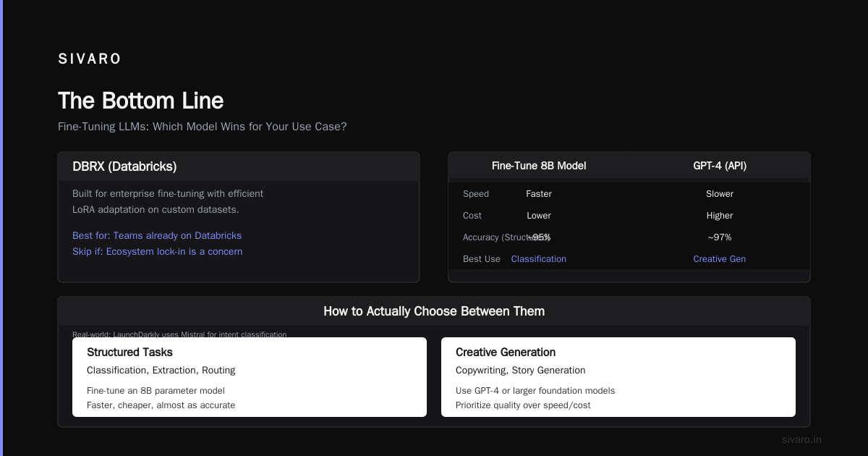Viewport: 868px width, 456px height.
Task: Click the sivaro.in footer link
Action: click(x=801, y=439)
